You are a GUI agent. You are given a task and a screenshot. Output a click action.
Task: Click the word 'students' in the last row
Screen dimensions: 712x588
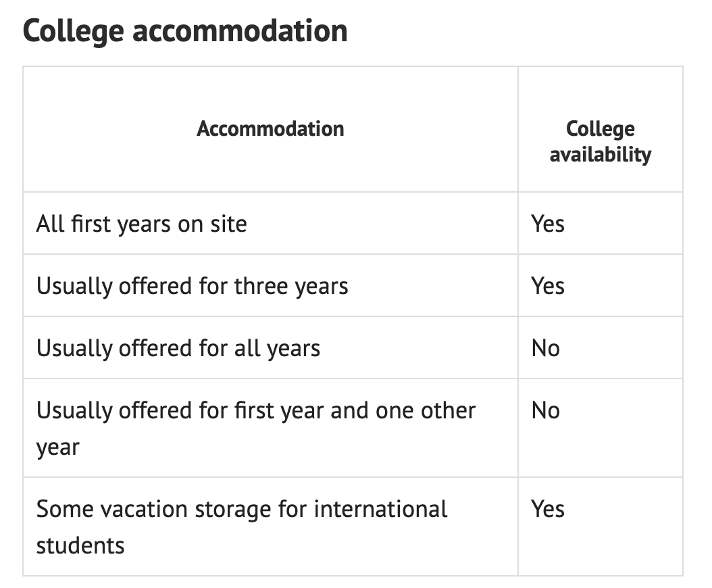click(x=80, y=545)
